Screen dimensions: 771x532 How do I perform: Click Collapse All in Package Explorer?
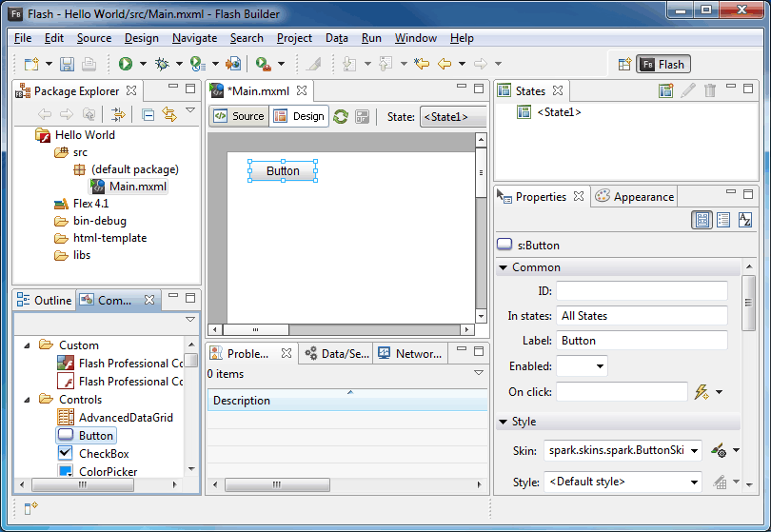148,115
